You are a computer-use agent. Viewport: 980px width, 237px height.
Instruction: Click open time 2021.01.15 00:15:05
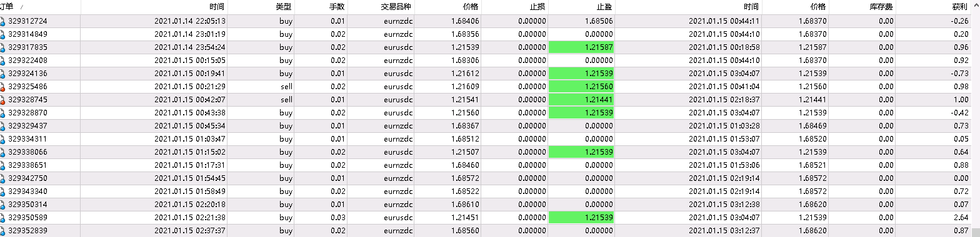(190, 60)
